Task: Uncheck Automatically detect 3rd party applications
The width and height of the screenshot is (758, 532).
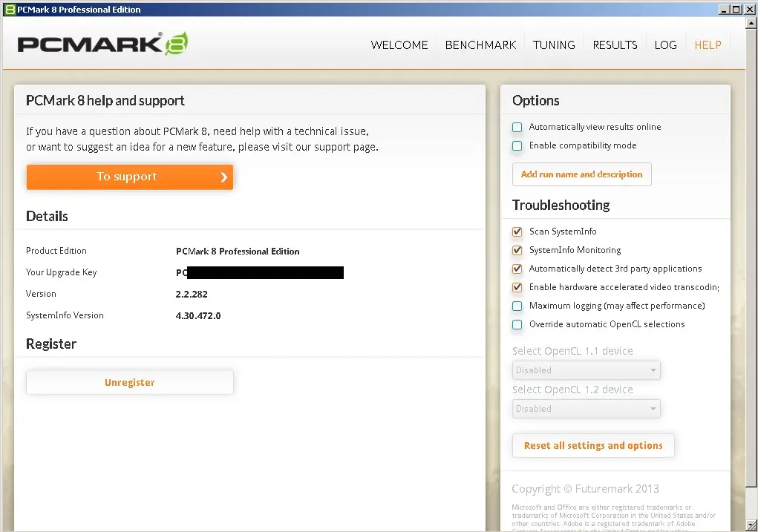Action: (x=517, y=269)
